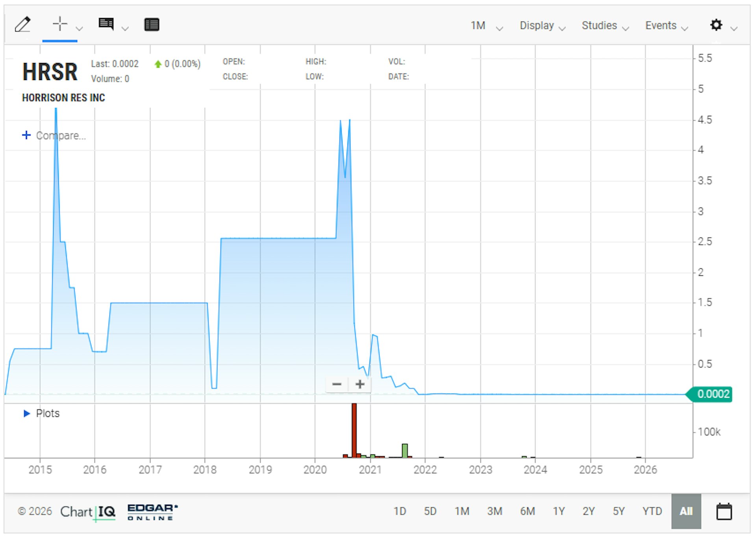Viewport: 756px width, 537px height.
Task: Select the 1Y range
Action: coord(559,511)
